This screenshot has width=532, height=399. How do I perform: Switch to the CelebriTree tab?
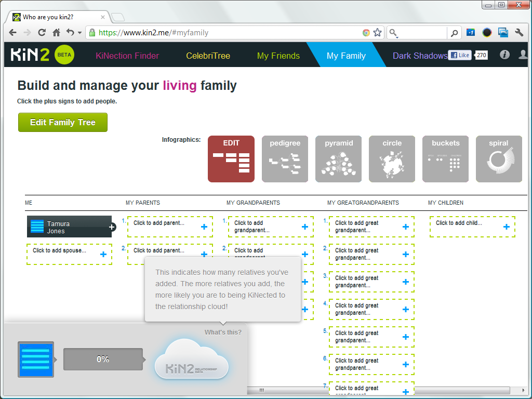pyautogui.click(x=208, y=56)
